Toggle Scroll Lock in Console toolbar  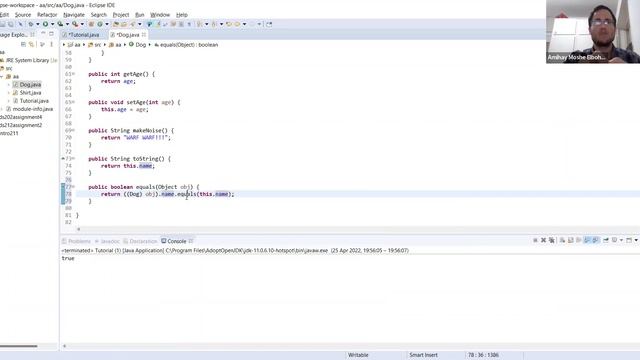571,240
